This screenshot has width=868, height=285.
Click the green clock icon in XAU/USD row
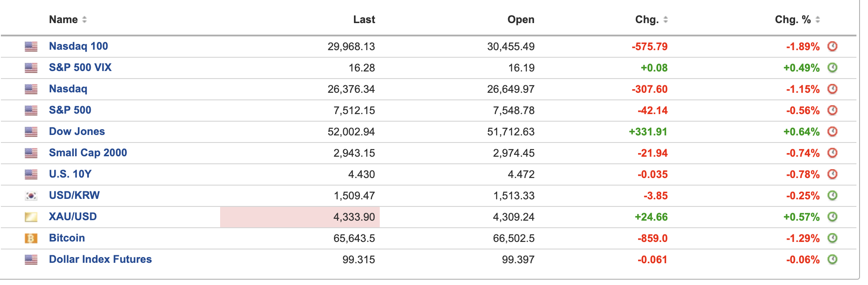click(x=832, y=217)
